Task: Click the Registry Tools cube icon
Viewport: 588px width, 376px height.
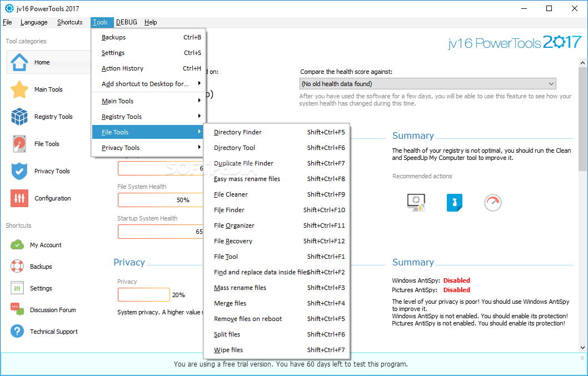Action: click(x=19, y=117)
